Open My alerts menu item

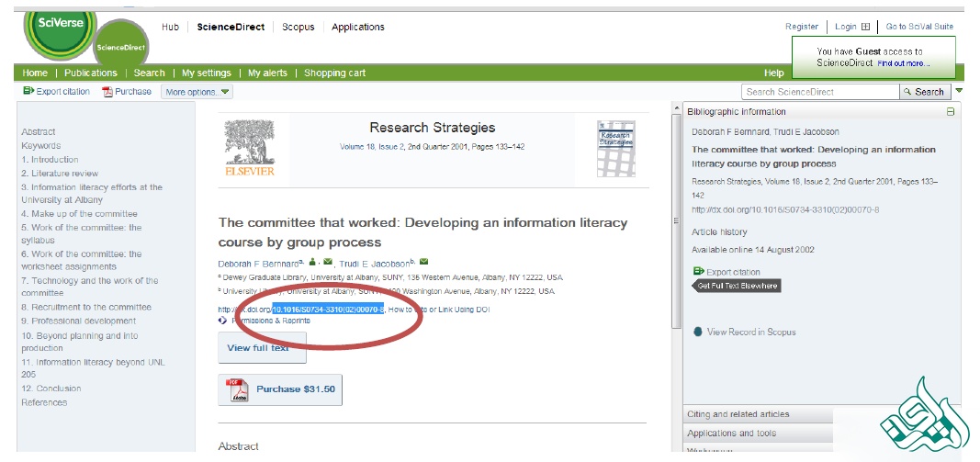(x=267, y=73)
